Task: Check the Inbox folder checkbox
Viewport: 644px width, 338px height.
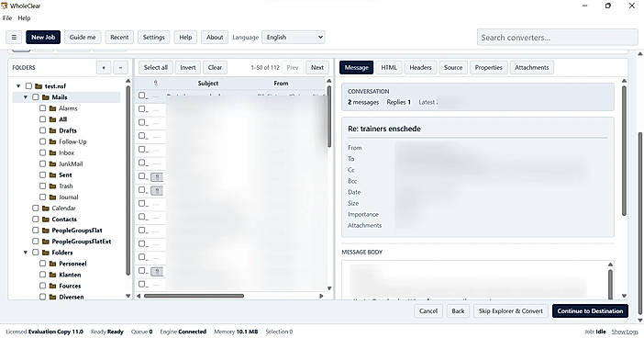Action: pyautogui.click(x=42, y=152)
